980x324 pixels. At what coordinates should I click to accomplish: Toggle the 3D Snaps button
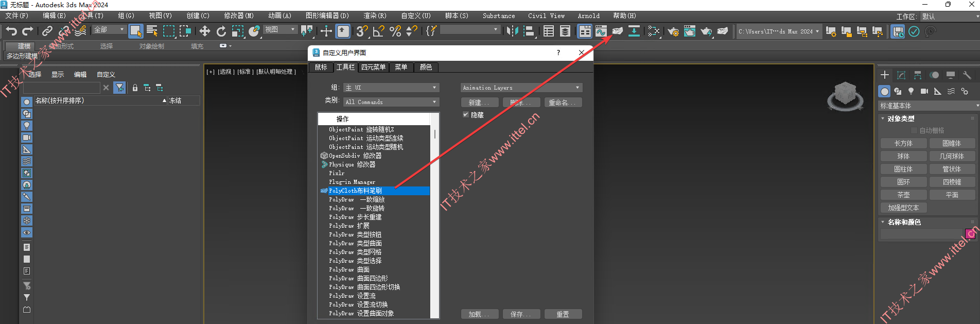click(x=362, y=31)
